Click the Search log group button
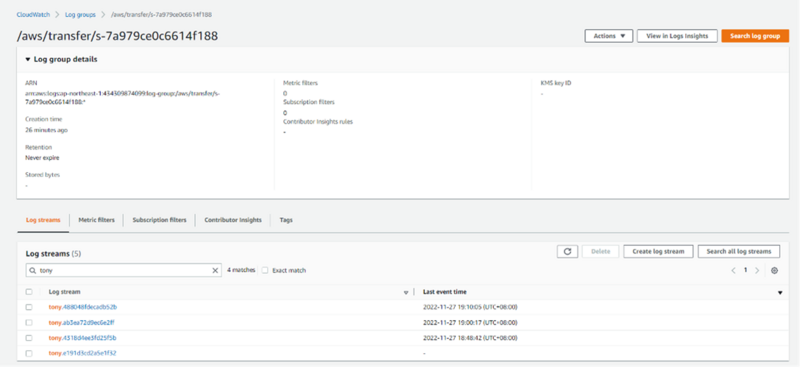This screenshot has height=368, width=800. tap(755, 36)
